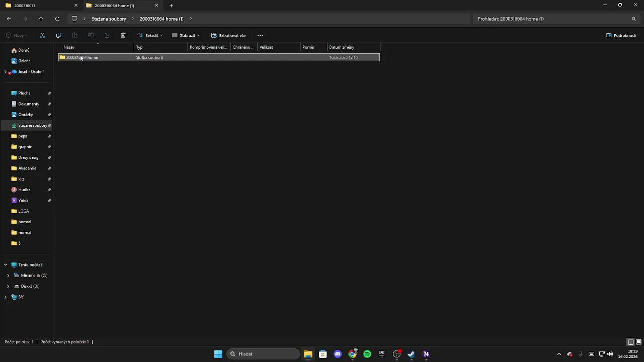Click the search magnifier icon

point(633,19)
